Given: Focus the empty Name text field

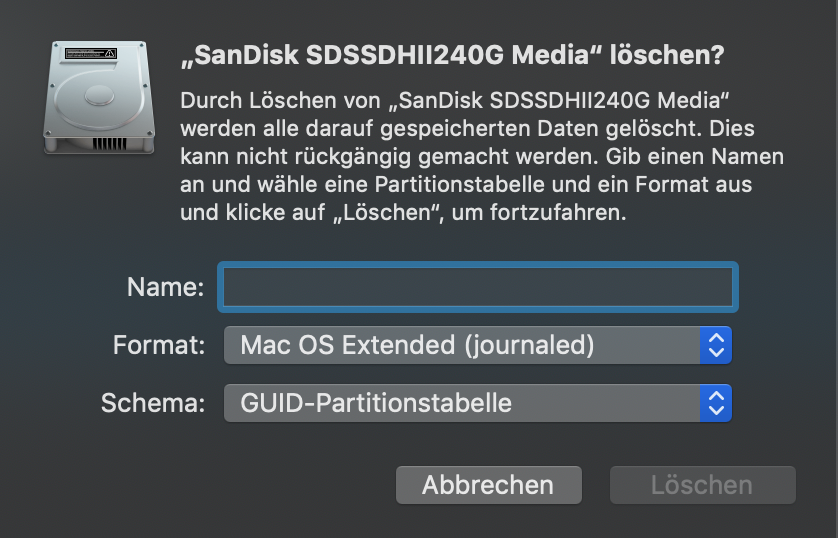Looking at the screenshot, I should click(x=479, y=288).
